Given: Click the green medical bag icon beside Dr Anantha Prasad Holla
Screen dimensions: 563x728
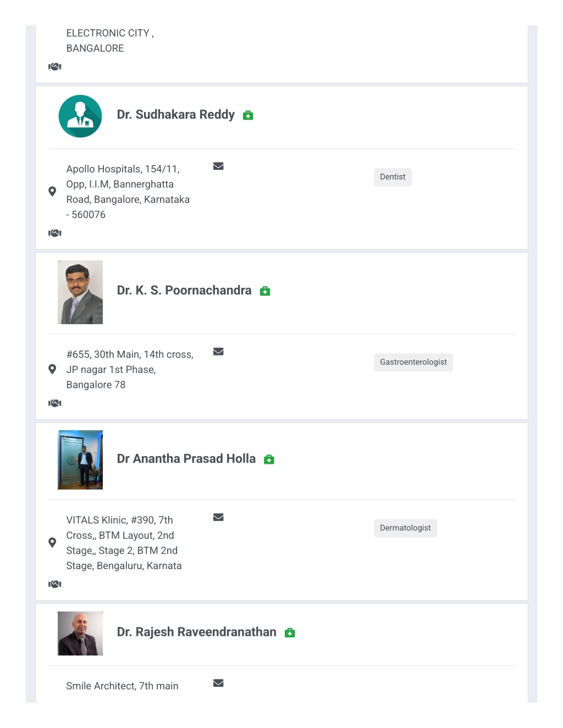Looking at the screenshot, I should [x=269, y=459].
